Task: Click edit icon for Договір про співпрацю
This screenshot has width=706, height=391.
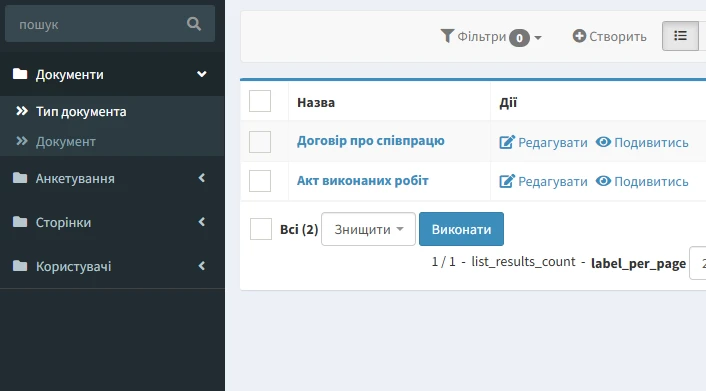Action: [507, 142]
